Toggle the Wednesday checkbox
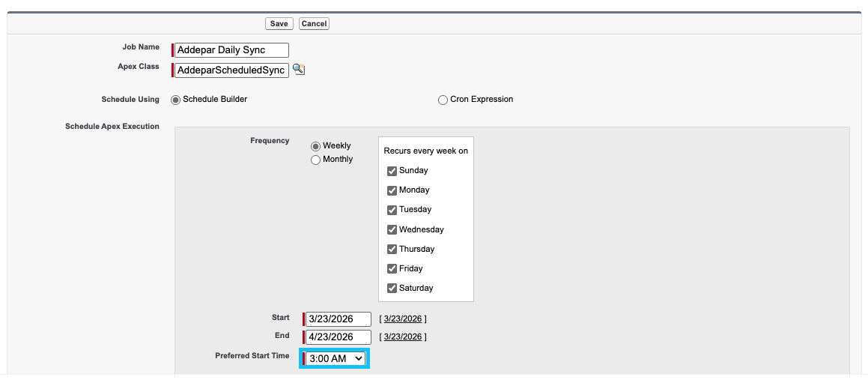The width and height of the screenshot is (868, 380). coord(392,229)
